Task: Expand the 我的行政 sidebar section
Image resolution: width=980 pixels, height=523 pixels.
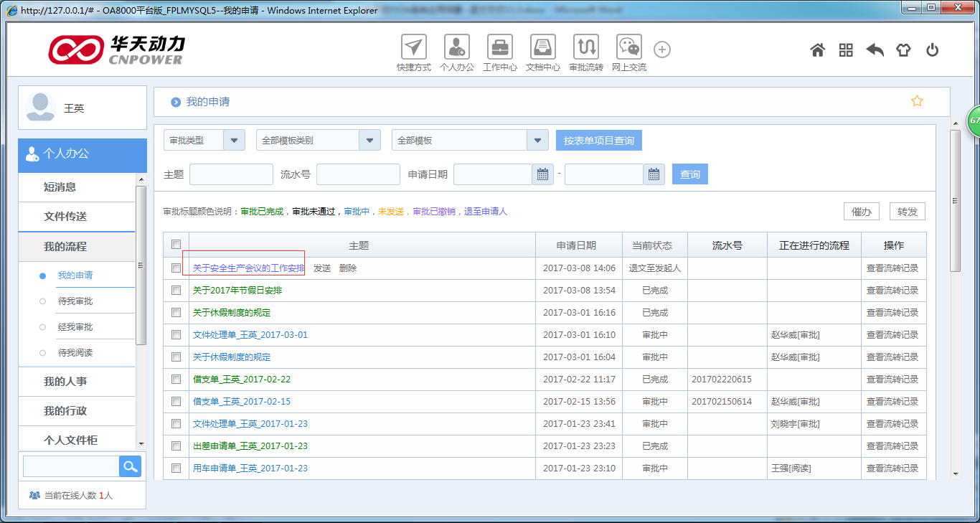Action: coord(77,411)
